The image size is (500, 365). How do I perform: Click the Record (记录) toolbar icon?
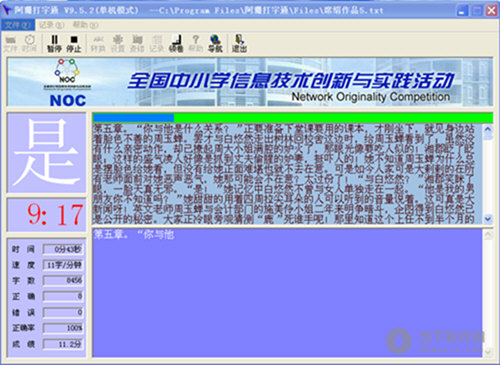click(x=156, y=44)
